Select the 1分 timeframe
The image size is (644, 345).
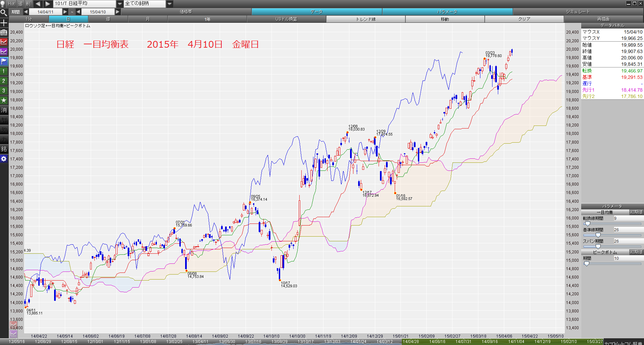pos(29,19)
